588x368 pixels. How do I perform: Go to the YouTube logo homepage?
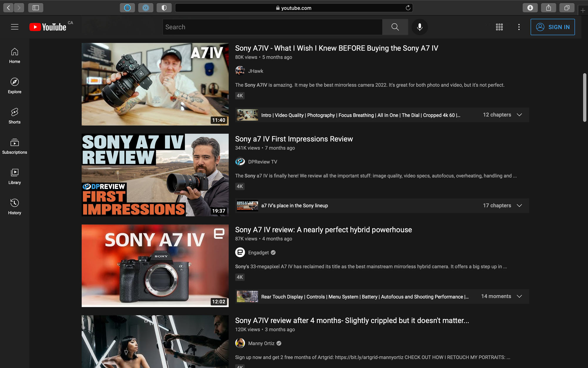pyautogui.click(x=48, y=27)
